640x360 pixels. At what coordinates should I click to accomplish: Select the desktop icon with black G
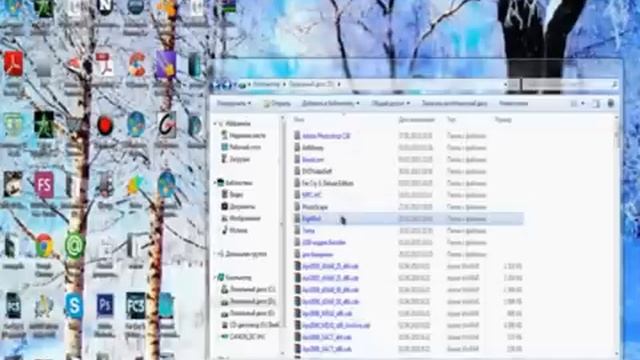point(167,125)
